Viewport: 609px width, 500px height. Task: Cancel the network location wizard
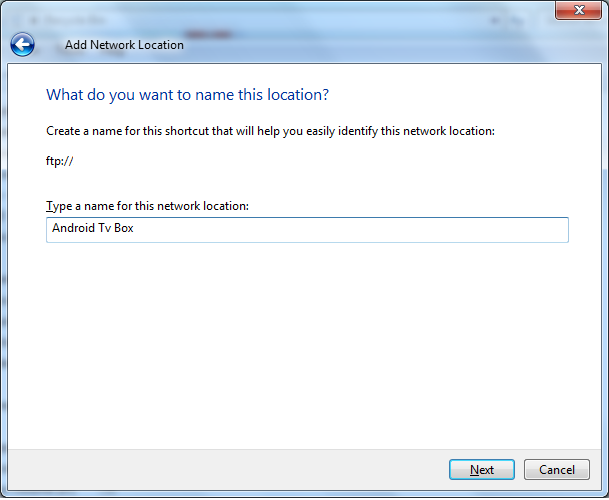556,470
